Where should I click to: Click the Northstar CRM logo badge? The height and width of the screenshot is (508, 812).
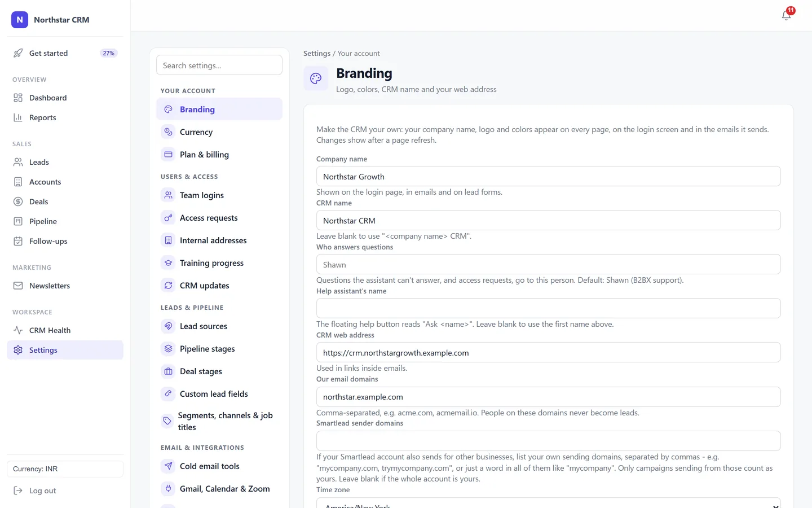tap(20, 20)
